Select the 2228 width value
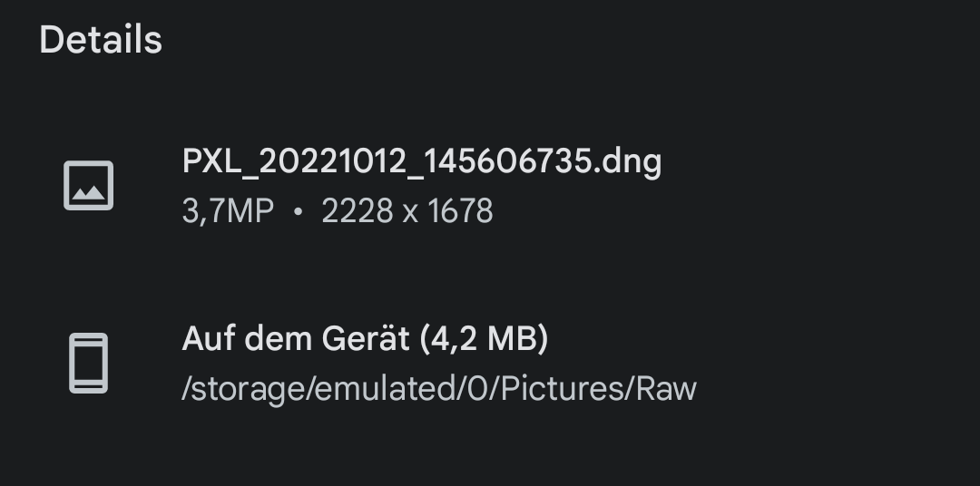 pos(357,211)
